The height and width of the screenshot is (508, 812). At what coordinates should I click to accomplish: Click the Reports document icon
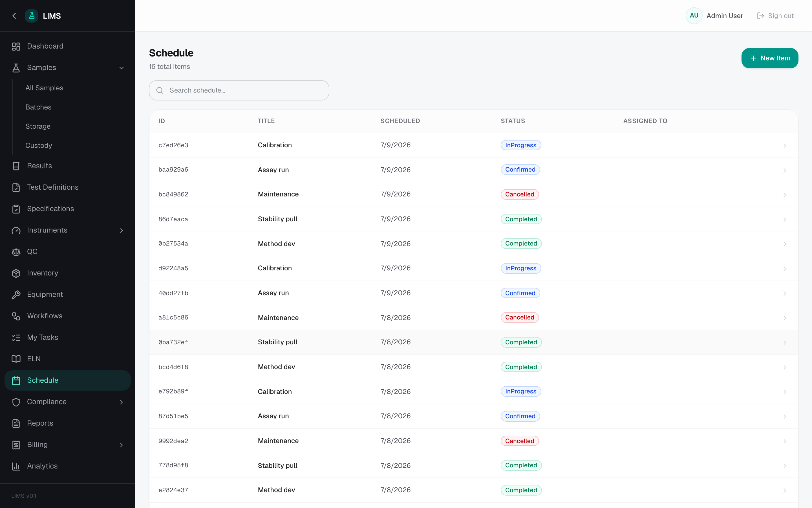point(16,424)
